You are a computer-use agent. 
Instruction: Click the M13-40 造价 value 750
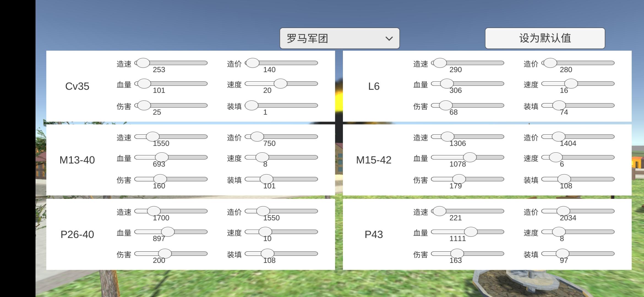(x=269, y=144)
